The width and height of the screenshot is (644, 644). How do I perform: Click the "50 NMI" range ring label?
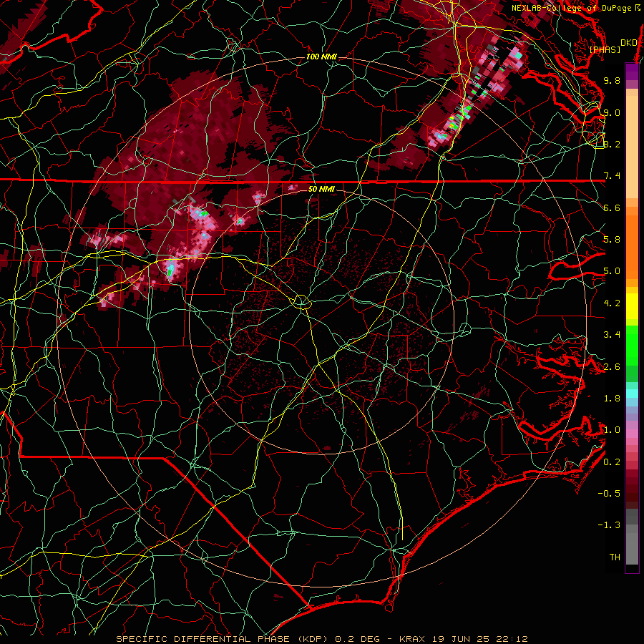[321, 190]
